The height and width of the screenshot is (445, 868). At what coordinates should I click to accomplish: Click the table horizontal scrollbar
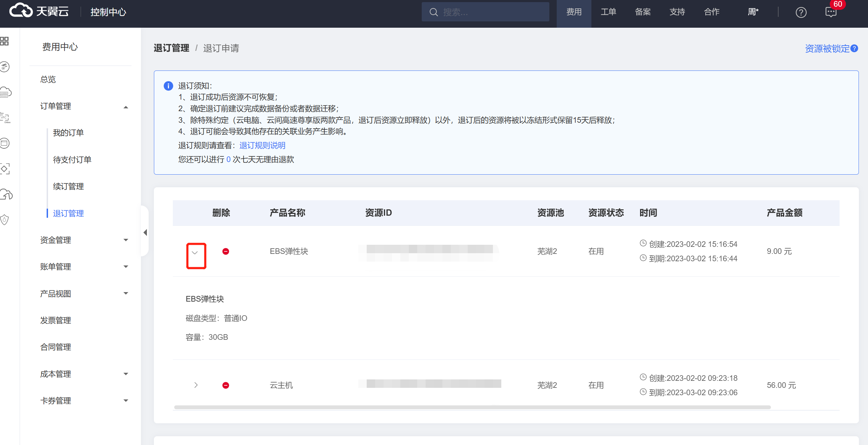(472, 407)
